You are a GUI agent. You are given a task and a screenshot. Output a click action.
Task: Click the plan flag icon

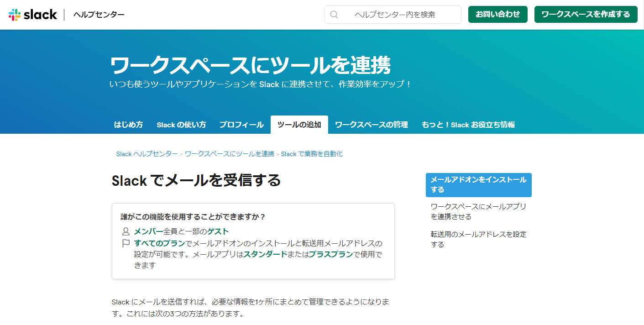tap(126, 243)
